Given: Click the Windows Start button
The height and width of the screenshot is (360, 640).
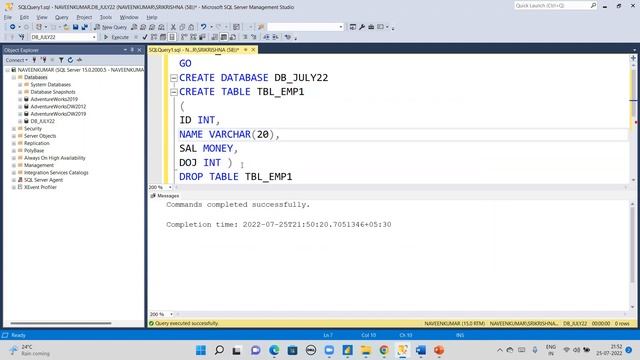Looking at the screenshot, I should pos(201,350).
